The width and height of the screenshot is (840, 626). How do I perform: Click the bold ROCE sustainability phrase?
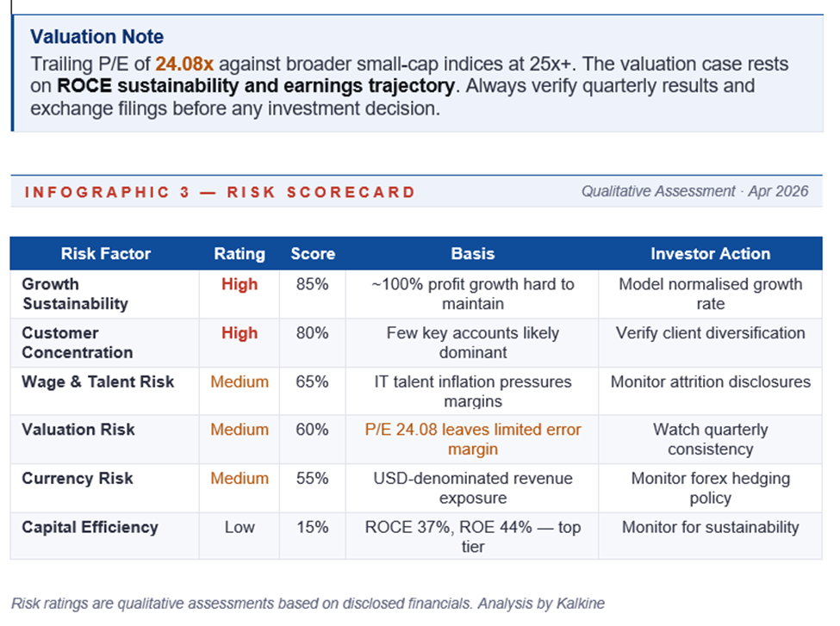point(255,86)
